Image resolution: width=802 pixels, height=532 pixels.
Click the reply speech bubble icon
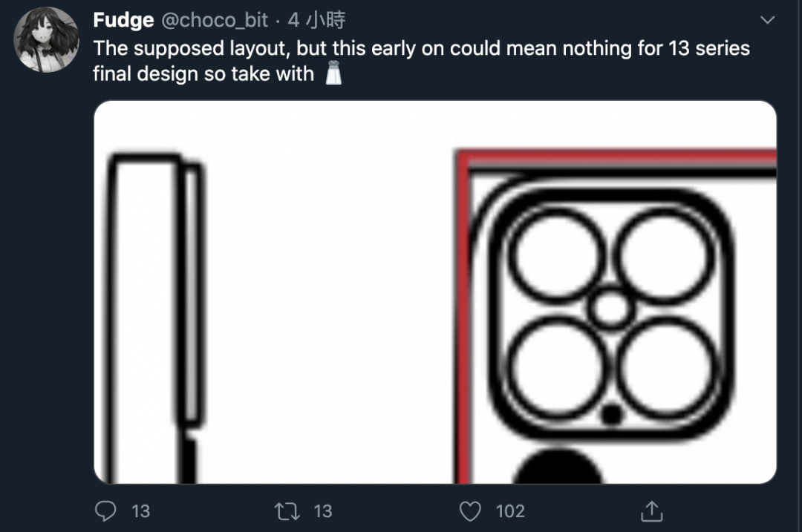pyautogui.click(x=107, y=510)
